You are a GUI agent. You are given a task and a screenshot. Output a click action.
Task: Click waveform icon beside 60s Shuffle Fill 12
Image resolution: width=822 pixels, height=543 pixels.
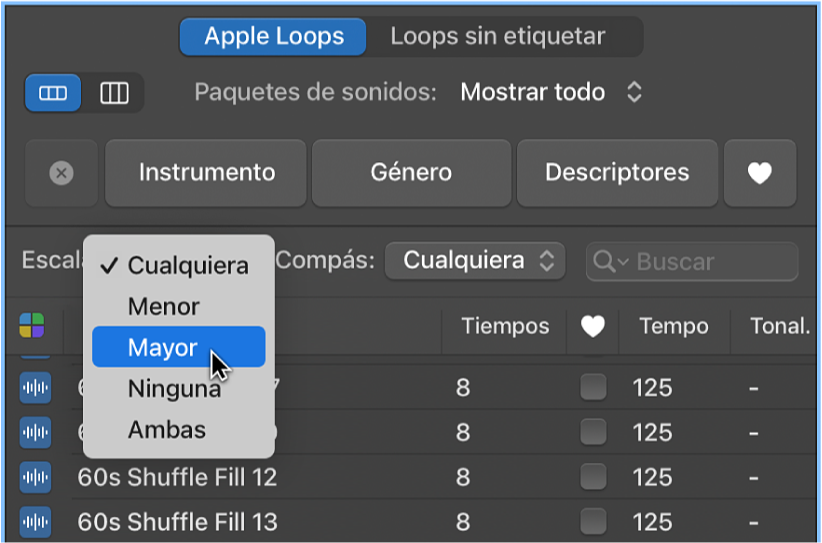click(35, 477)
